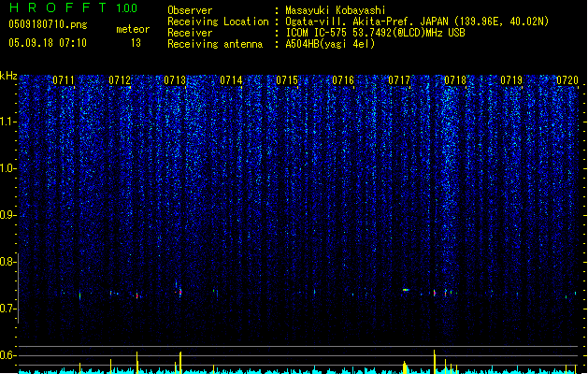Click the meteor count value 13

coord(136,43)
